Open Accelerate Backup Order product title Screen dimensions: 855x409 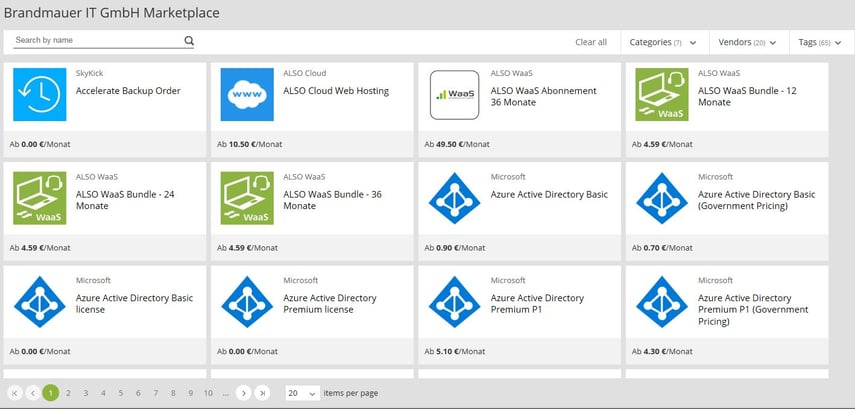pos(128,91)
